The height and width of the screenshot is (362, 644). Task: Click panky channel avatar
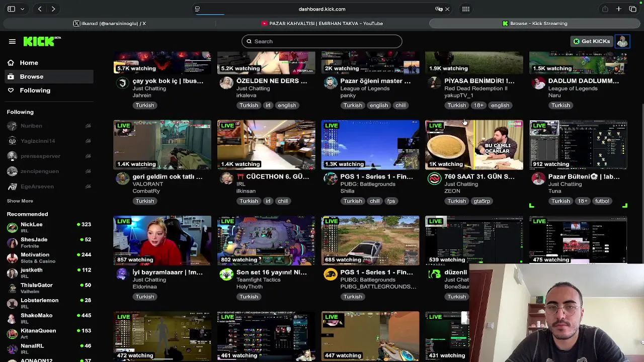coord(331,83)
